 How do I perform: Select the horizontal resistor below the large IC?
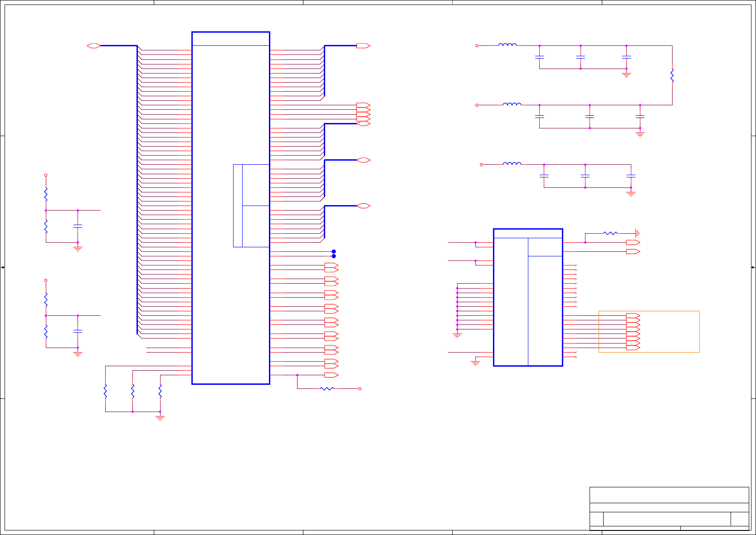[327, 388]
